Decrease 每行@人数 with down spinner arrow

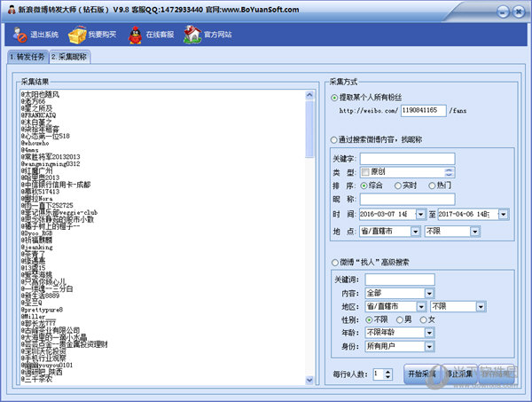coord(388,377)
